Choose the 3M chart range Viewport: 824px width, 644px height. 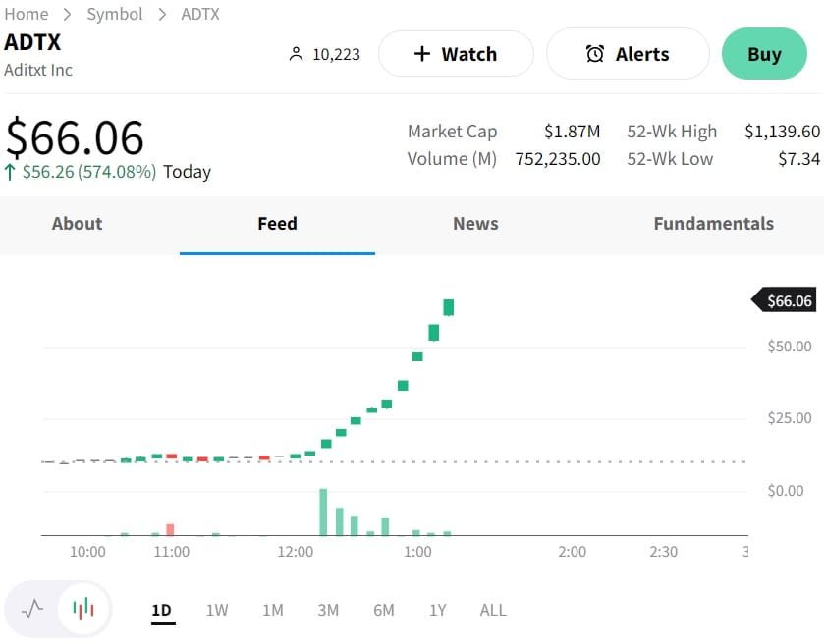(x=328, y=610)
